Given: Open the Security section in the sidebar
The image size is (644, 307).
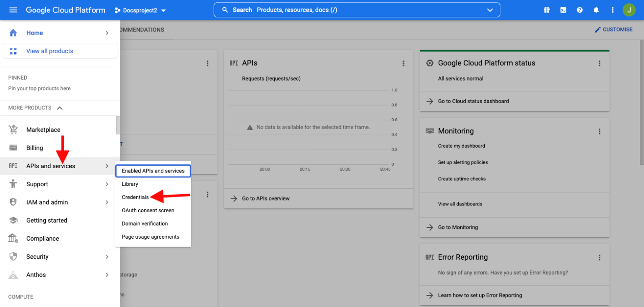Looking at the screenshot, I should [37, 256].
